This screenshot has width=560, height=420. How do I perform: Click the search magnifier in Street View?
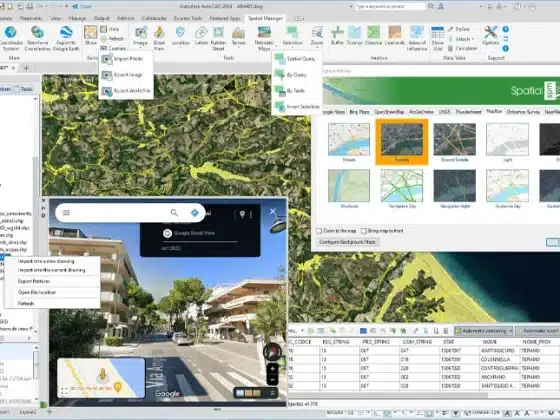pos(174,213)
